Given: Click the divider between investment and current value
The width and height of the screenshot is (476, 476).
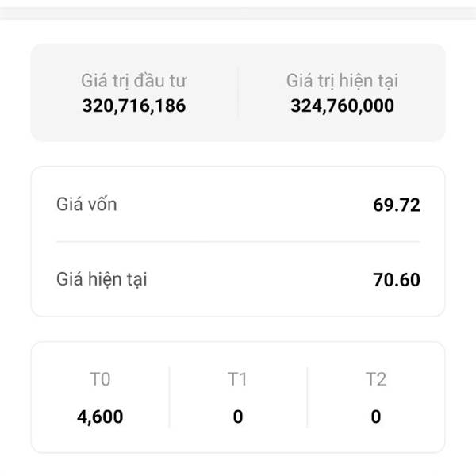Looking at the screenshot, I should coord(237,93).
